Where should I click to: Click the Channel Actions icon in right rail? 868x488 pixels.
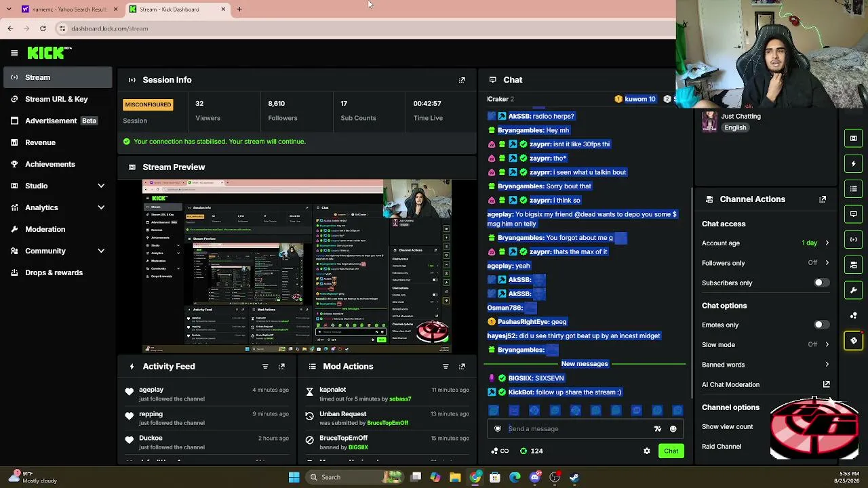tap(854, 265)
